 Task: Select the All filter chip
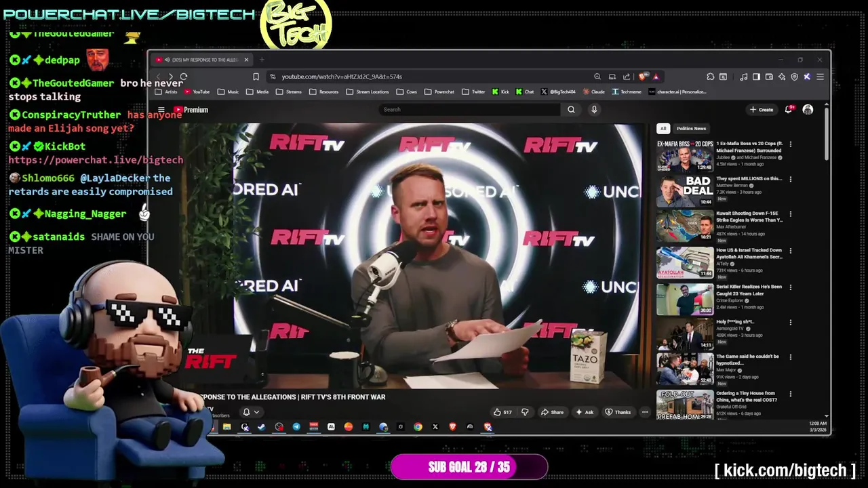[x=663, y=128]
